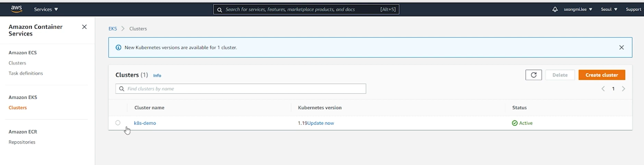Go to the next page arrow
Viewport: 644px width, 165px height.
623,89
